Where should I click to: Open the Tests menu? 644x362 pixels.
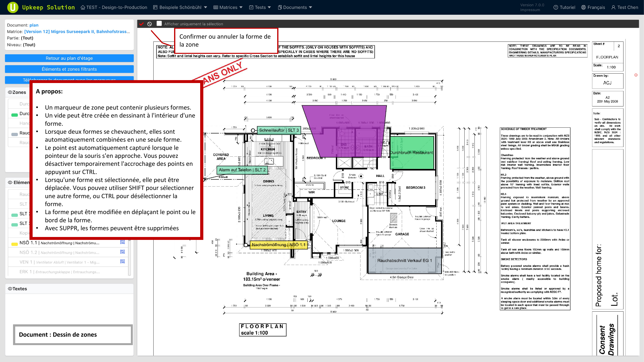coord(260,7)
